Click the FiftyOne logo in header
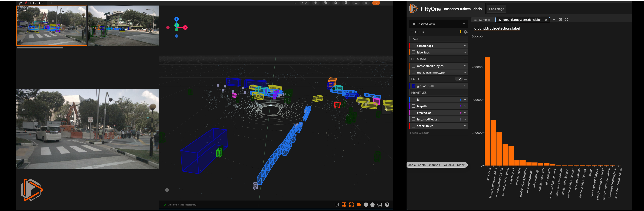The height and width of the screenshot is (211, 644). tap(413, 9)
